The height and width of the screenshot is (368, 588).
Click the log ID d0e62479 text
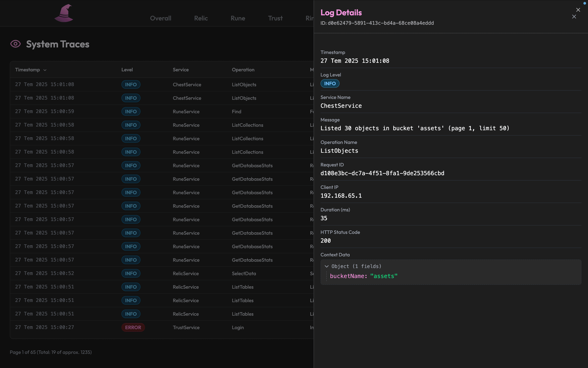click(x=381, y=23)
